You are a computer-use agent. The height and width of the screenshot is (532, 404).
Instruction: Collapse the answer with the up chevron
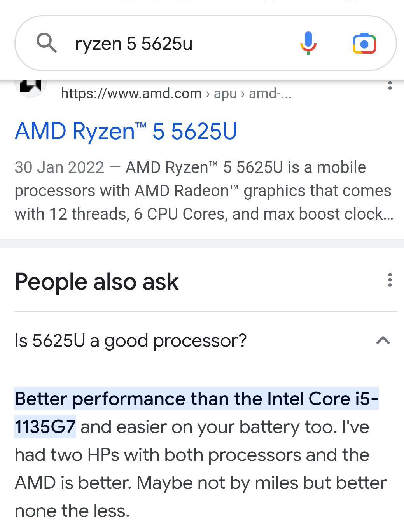[x=383, y=341]
